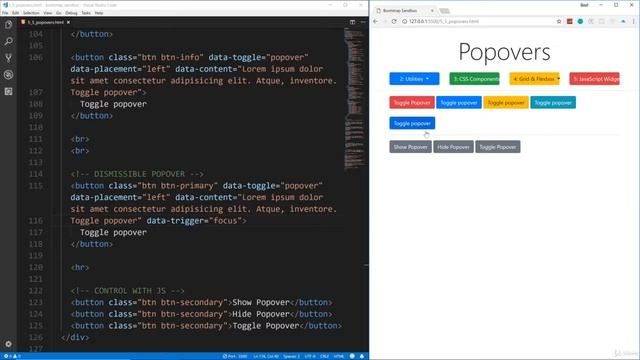Click the red Toggle Popover button

point(412,102)
